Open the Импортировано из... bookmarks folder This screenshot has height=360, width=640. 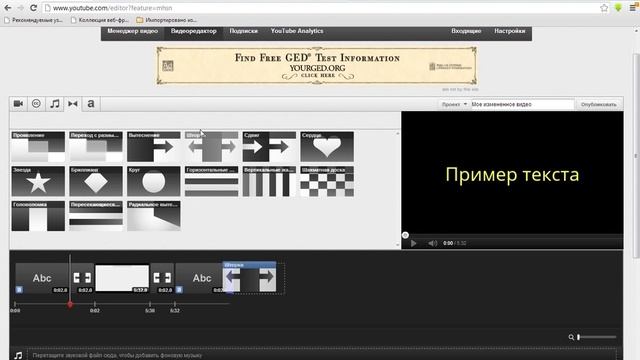[167, 20]
